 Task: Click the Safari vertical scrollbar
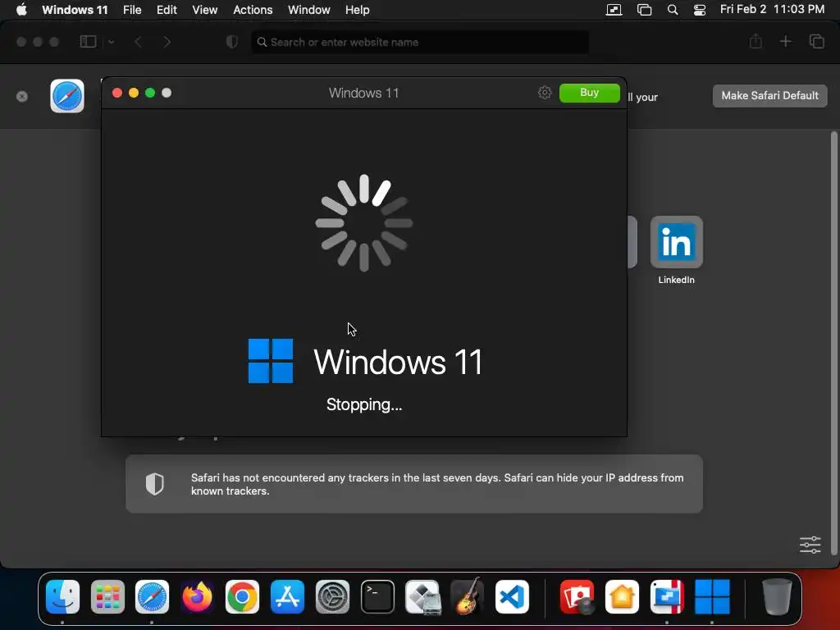click(833, 343)
